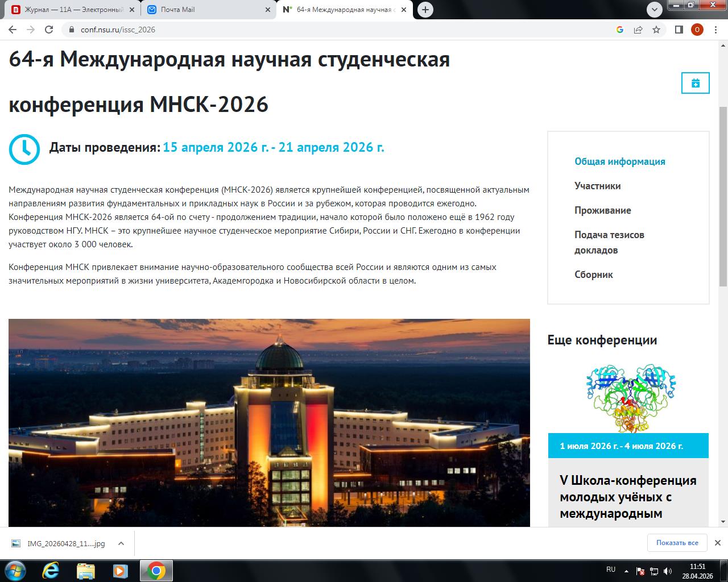
Task: Open the Участники section link
Action: 597,186
